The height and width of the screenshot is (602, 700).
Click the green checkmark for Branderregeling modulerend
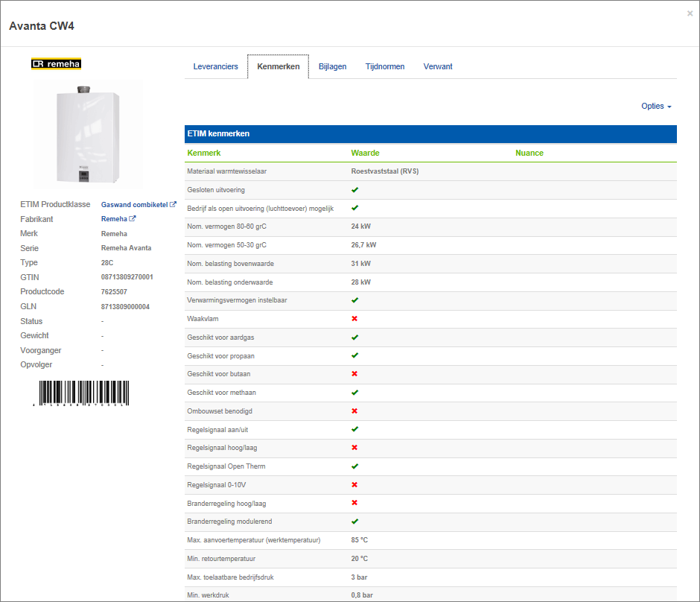[x=354, y=522]
